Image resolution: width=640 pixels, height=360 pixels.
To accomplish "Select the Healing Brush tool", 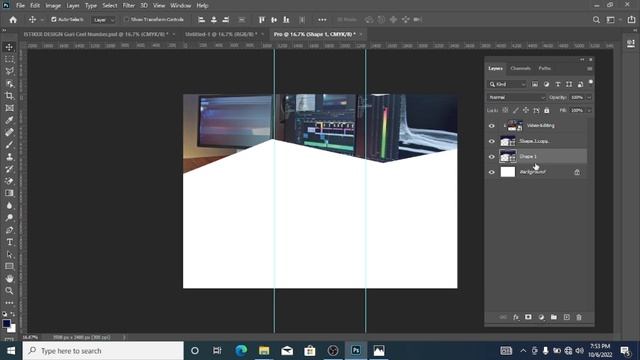I will [9, 132].
